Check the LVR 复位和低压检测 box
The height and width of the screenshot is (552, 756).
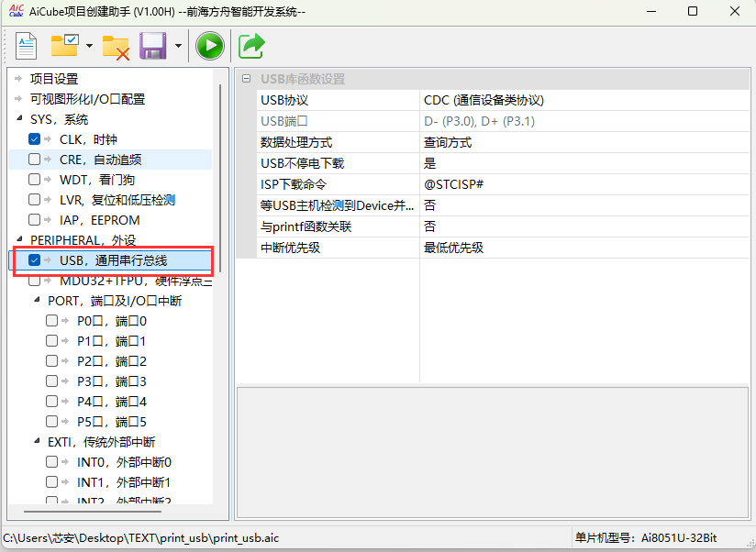coord(34,199)
